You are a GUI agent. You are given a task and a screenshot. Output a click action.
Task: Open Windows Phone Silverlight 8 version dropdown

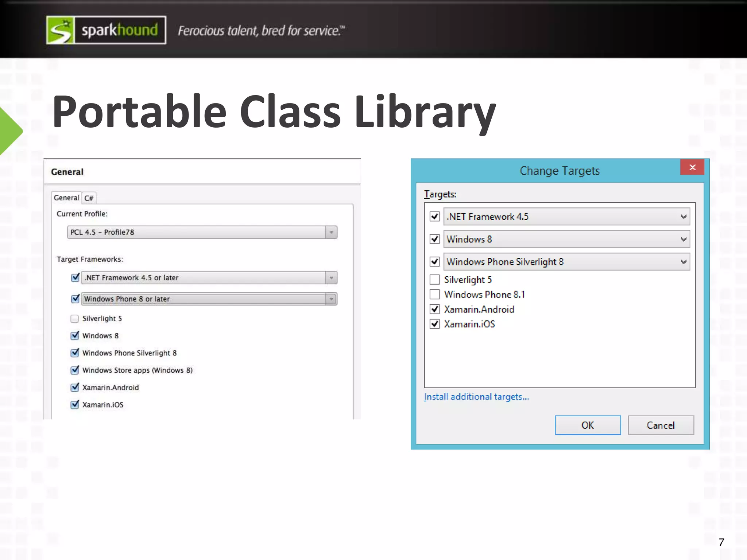pos(566,262)
